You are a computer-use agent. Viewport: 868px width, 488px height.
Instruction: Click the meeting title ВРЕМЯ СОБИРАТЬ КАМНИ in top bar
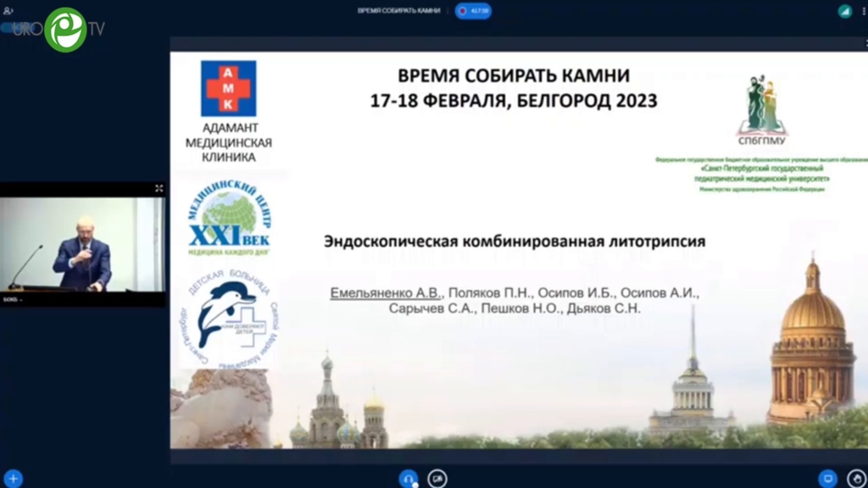pyautogui.click(x=399, y=11)
